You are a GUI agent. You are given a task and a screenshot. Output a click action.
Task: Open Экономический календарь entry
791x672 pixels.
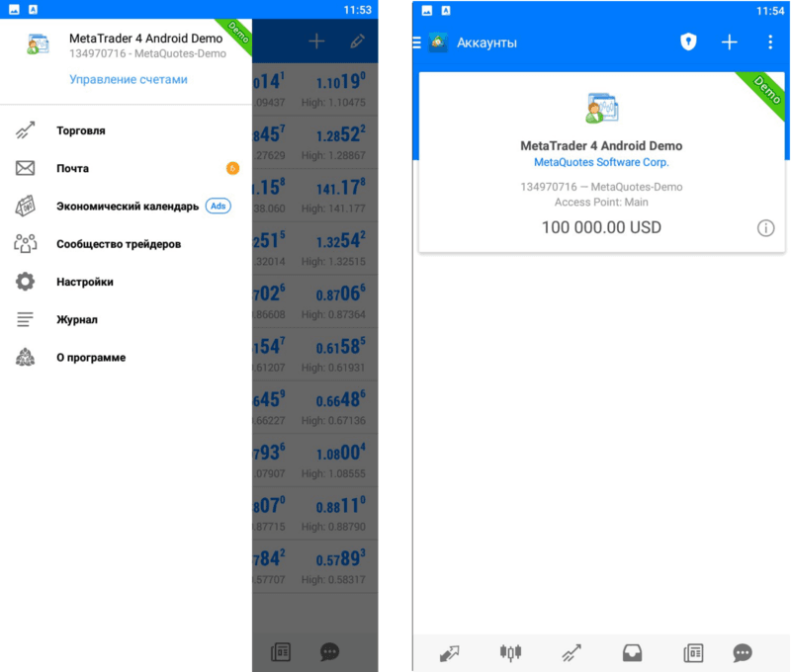(127, 207)
